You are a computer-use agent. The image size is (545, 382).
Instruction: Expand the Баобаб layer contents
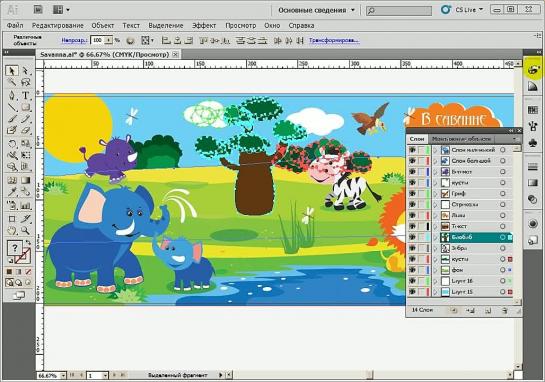coord(435,237)
